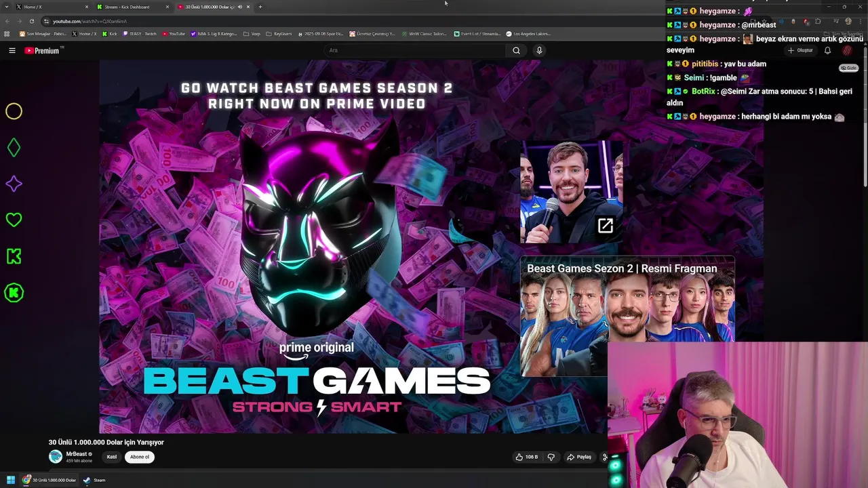Open the browser apps grid shortcut
Image resolution: width=868 pixels, height=488 pixels.
(x=7, y=34)
